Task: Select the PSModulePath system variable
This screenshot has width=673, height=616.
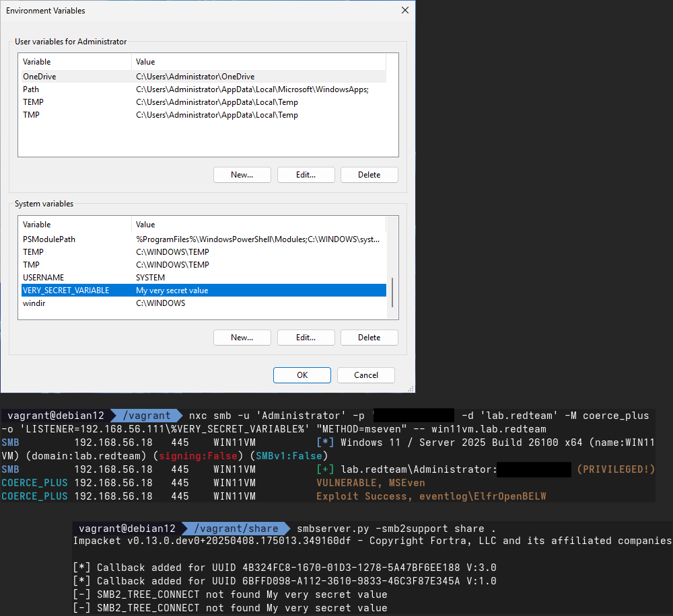Action: tap(203, 239)
